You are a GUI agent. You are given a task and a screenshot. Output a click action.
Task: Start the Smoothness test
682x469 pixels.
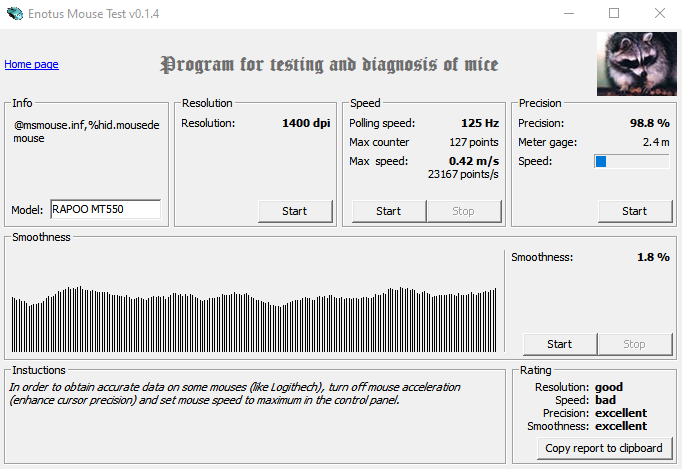pos(559,344)
